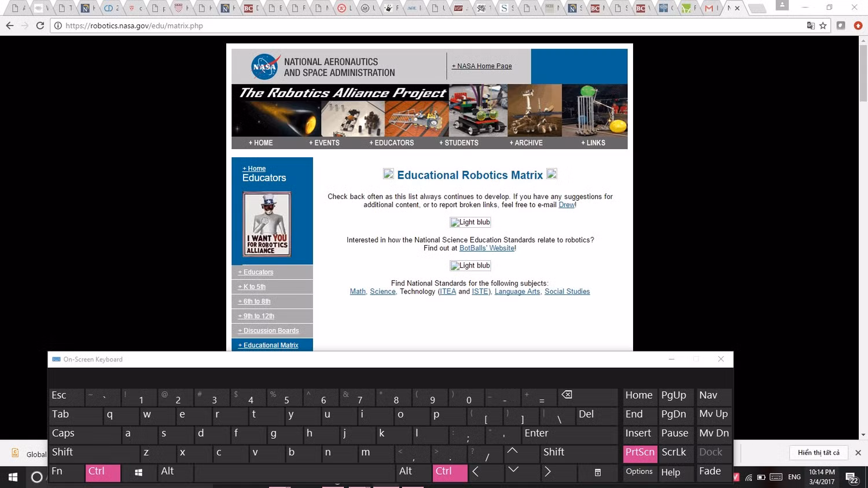Click the Cortana circle on taskbar

(x=36, y=477)
